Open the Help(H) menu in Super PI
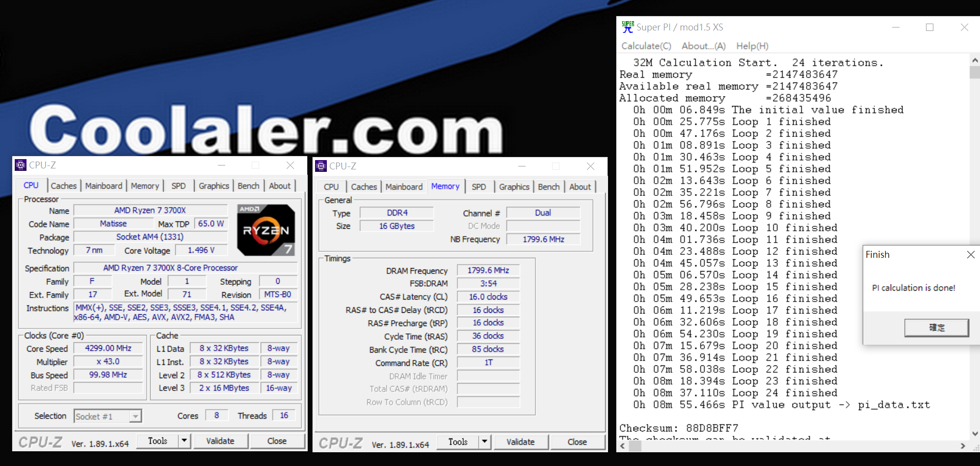Screen dimensions: 980x466 tap(752, 46)
